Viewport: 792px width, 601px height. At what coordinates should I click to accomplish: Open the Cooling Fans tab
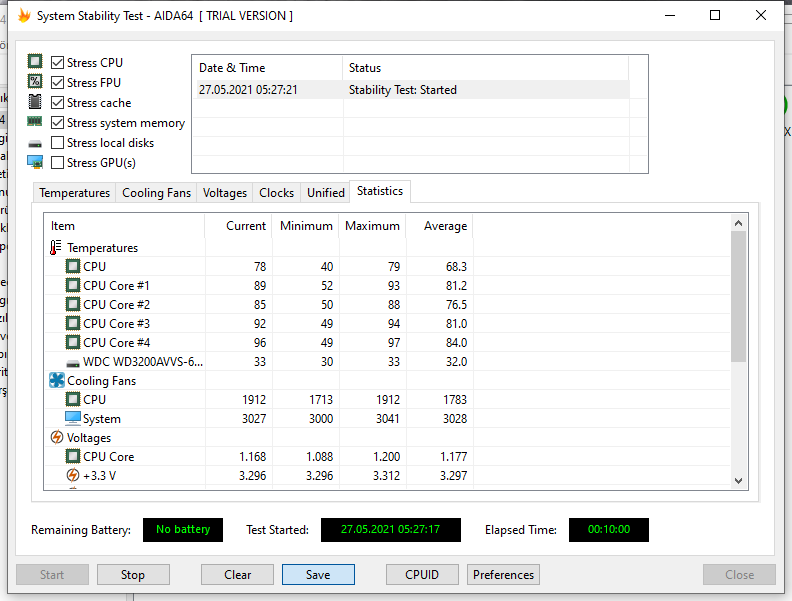(157, 193)
